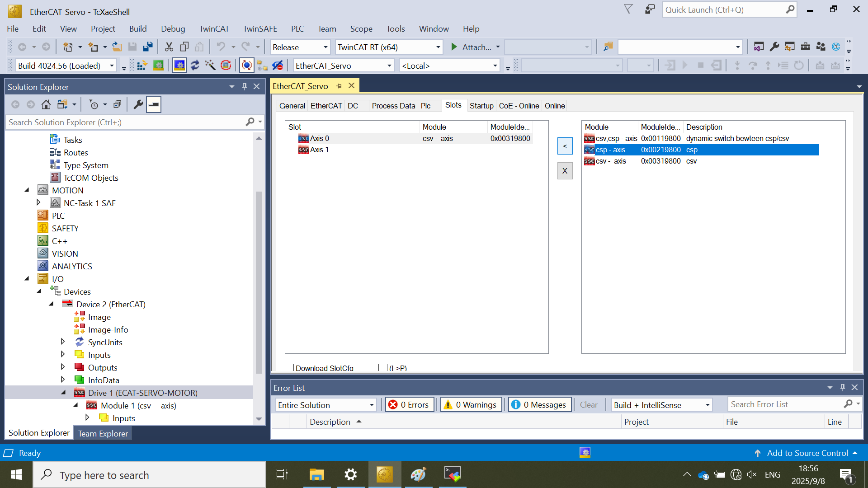Click the Activate Configuration icon
Image resolution: width=868 pixels, height=488 pixels.
coord(142,66)
